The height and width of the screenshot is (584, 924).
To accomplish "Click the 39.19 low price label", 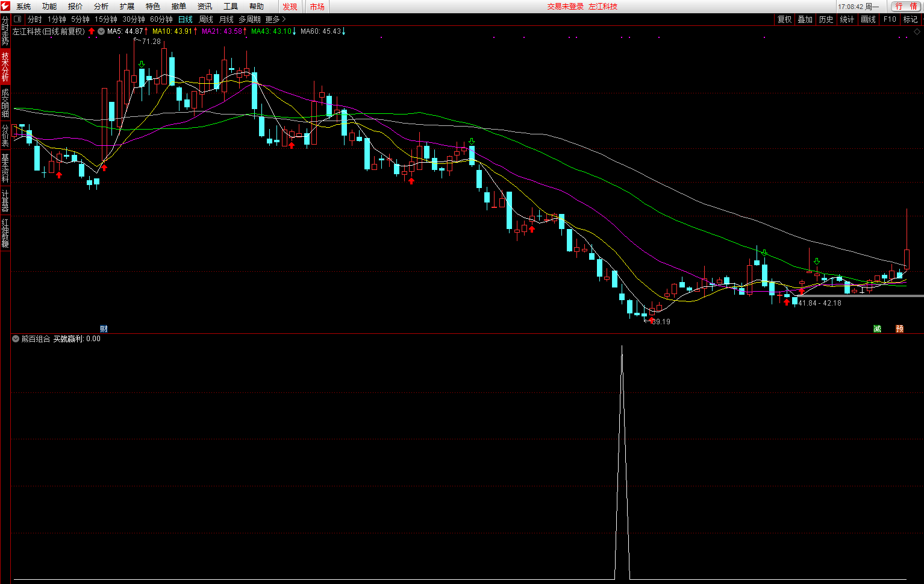I will click(x=661, y=322).
